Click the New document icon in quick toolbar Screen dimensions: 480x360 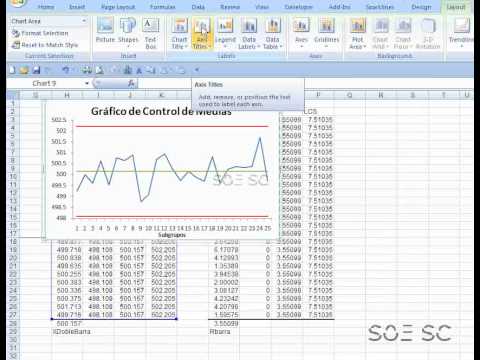pyautogui.click(x=12, y=70)
